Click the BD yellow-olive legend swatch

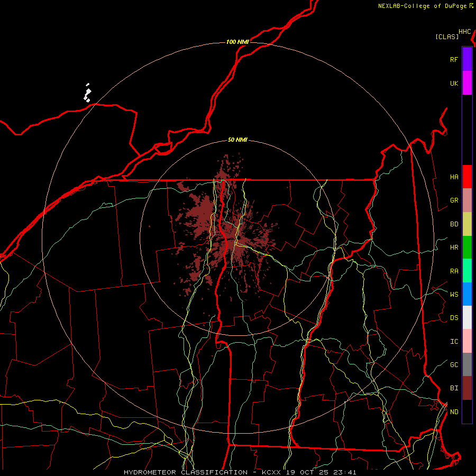tap(467, 224)
